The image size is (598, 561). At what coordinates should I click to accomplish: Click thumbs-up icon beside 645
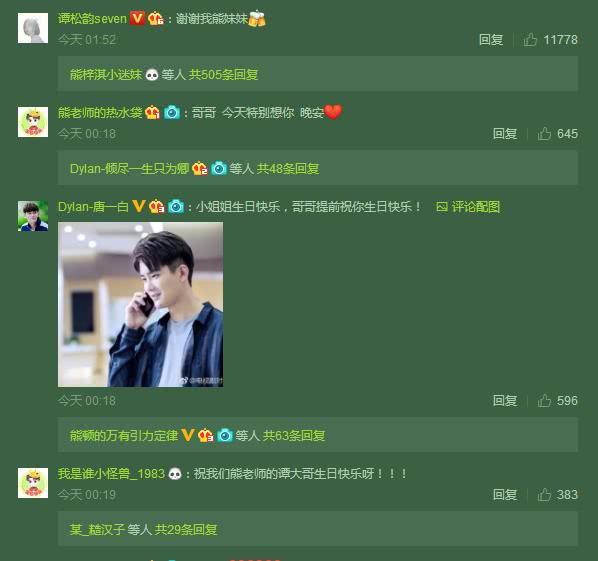(x=544, y=133)
